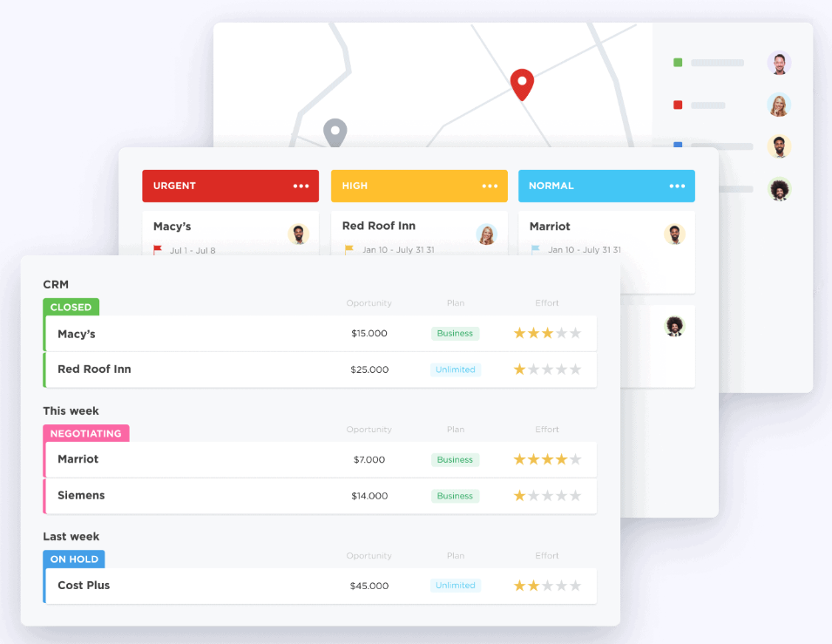Select the red map pin
This screenshot has height=644, width=832.
(x=521, y=83)
